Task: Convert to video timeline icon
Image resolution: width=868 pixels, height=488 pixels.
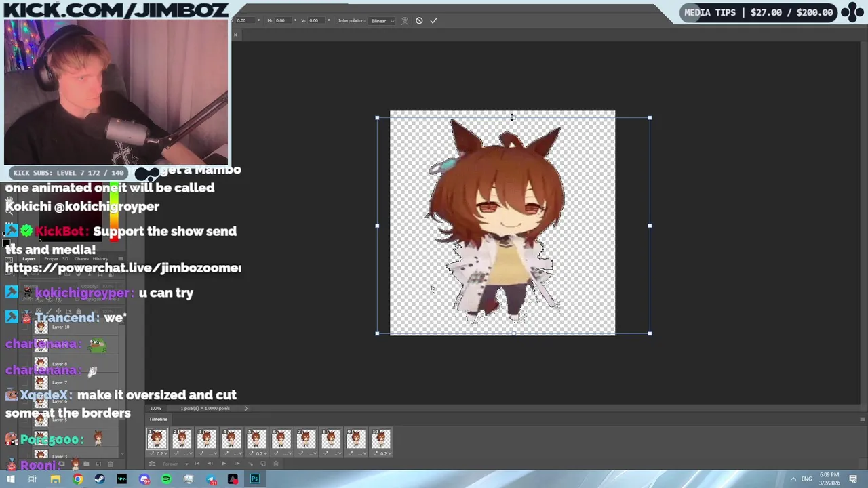Action: [152, 464]
